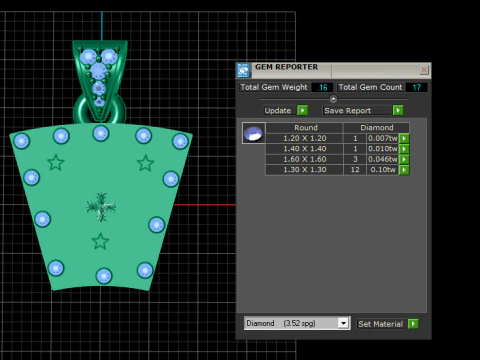Image resolution: width=480 pixels, height=360 pixels.
Task: Select the 1.60 X 1.60 size cell
Action: click(x=305, y=159)
